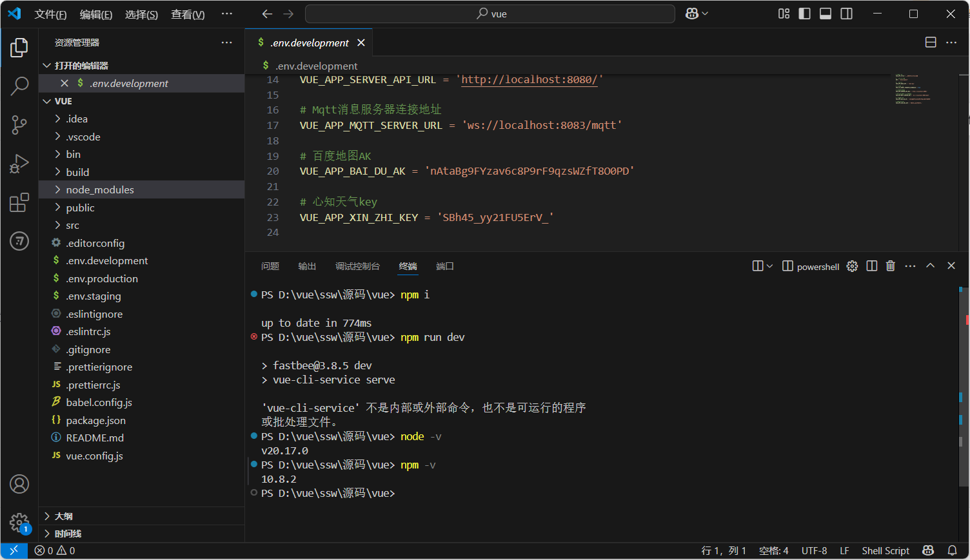The image size is (970, 560).
Task: Open the Manage gear in activity bar
Action: (x=19, y=523)
